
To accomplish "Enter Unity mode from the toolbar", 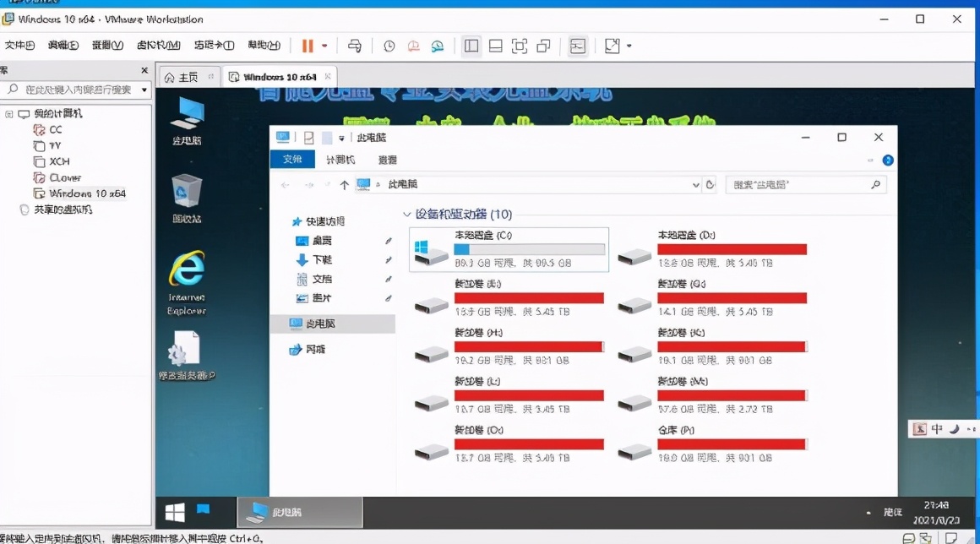I will tap(542, 46).
